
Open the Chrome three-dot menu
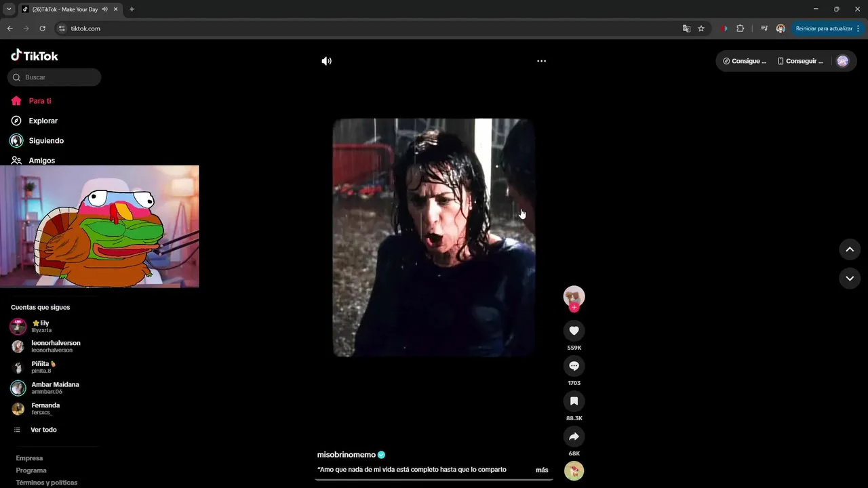click(x=859, y=28)
